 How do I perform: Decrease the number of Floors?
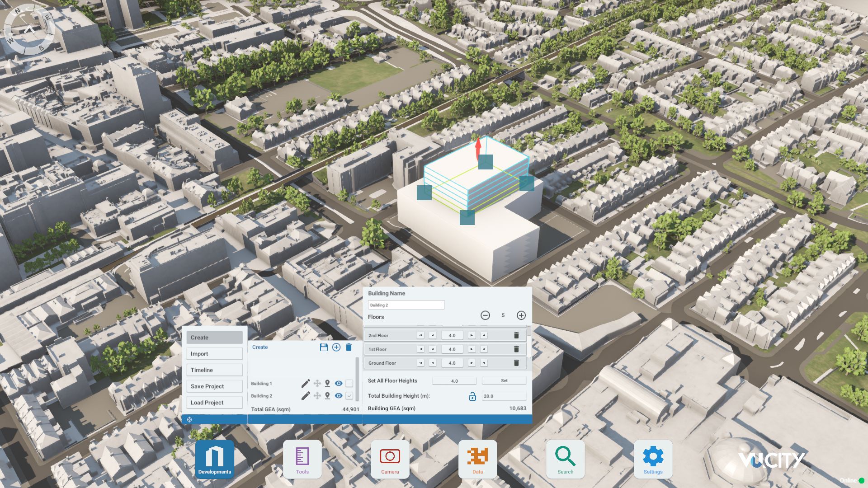tap(486, 316)
